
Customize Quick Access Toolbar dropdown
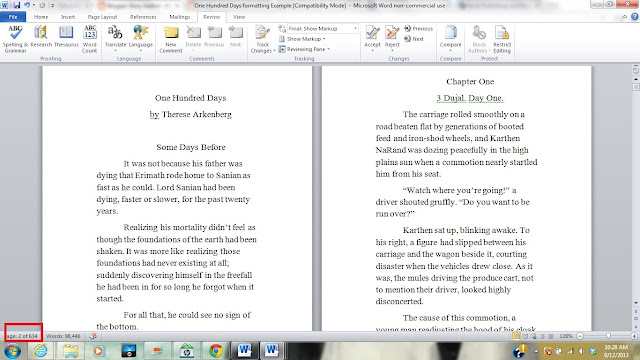click(x=52, y=5)
